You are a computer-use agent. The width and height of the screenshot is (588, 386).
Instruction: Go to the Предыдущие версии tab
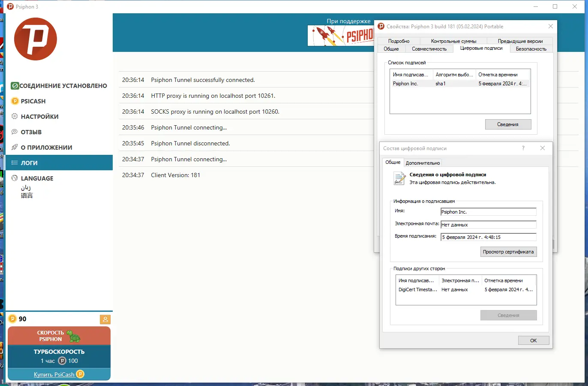(520, 41)
